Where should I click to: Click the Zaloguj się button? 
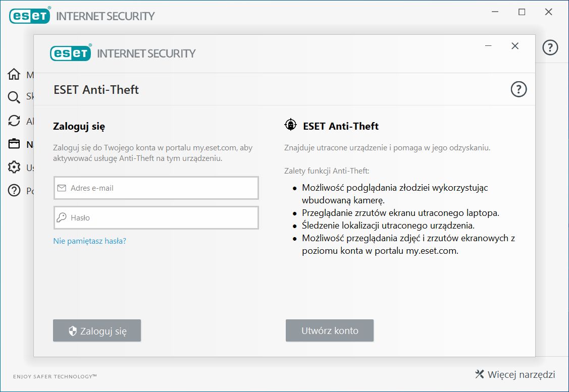[97, 330]
